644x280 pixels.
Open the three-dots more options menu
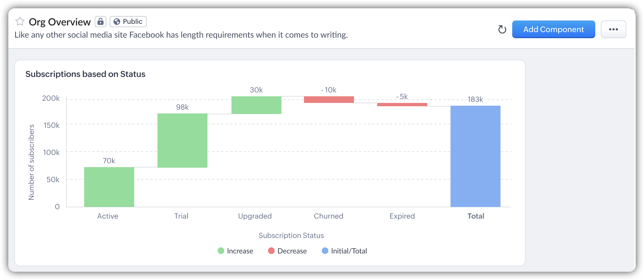point(613,29)
